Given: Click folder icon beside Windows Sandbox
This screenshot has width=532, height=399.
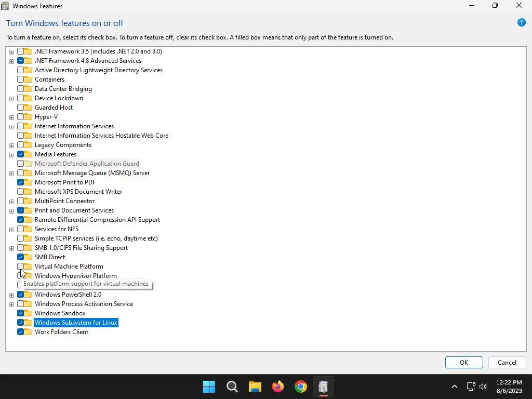Looking at the screenshot, I should [x=28, y=313].
